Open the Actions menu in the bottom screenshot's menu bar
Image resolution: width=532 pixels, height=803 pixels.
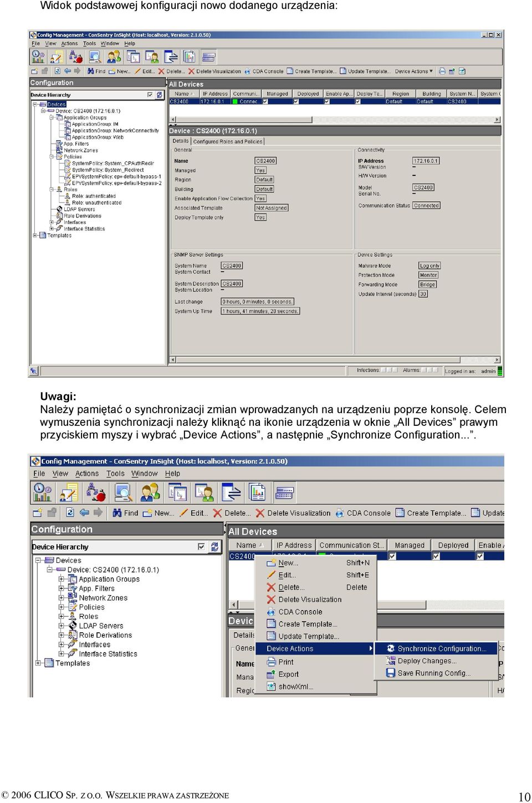(x=87, y=474)
